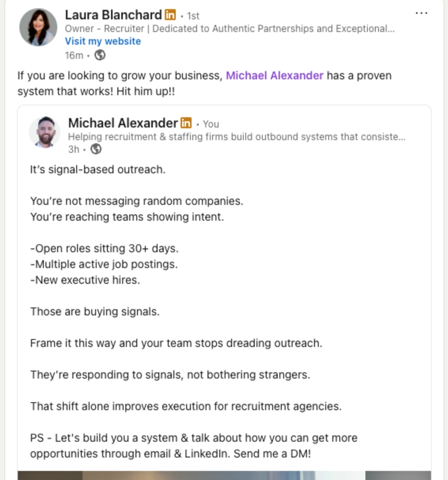Click Laura's headline text starting with Owner - Recruiter

[229, 29]
